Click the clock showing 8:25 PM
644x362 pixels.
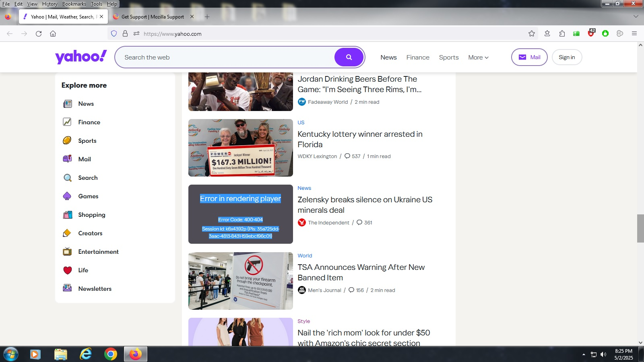[623, 351]
